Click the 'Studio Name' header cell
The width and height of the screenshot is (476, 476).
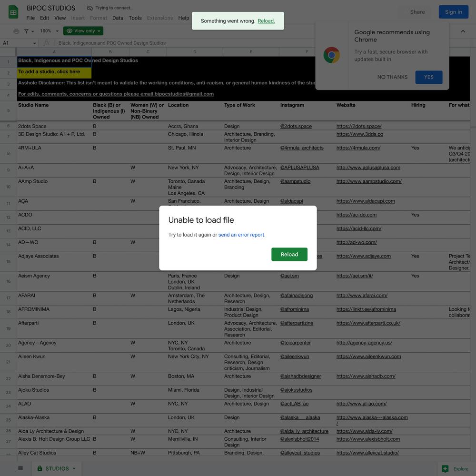coord(54,111)
